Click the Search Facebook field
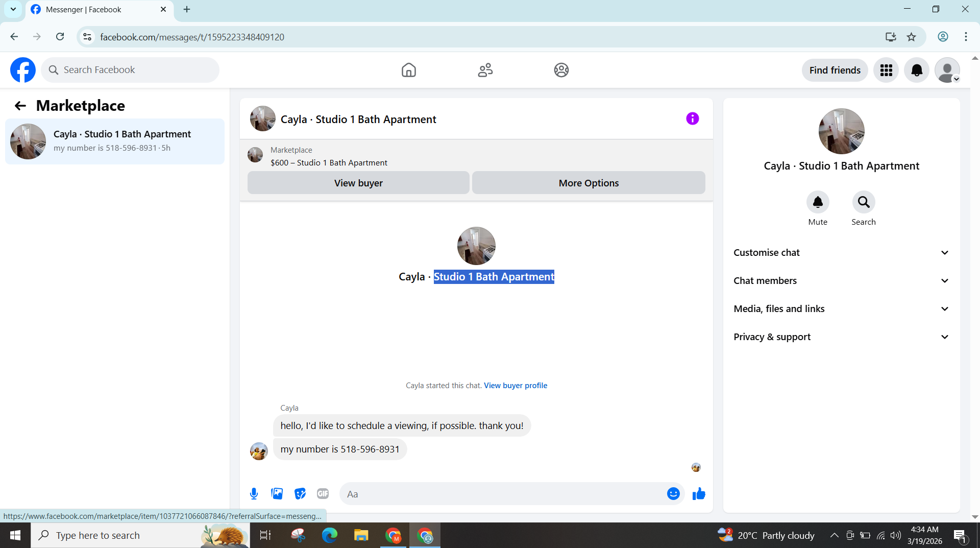Image resolution: width=980 pixels, height=548 pixels. (130, 70)
